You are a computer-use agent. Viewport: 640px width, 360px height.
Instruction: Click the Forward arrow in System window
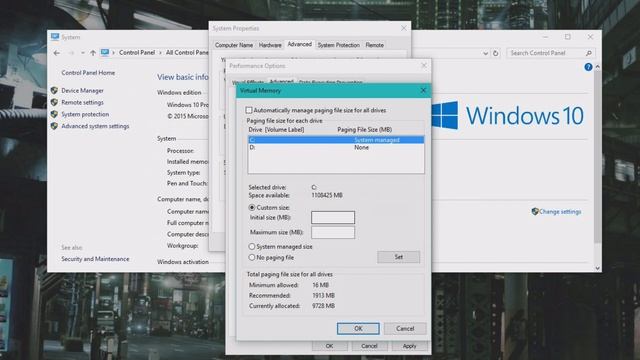click(71, 53)
